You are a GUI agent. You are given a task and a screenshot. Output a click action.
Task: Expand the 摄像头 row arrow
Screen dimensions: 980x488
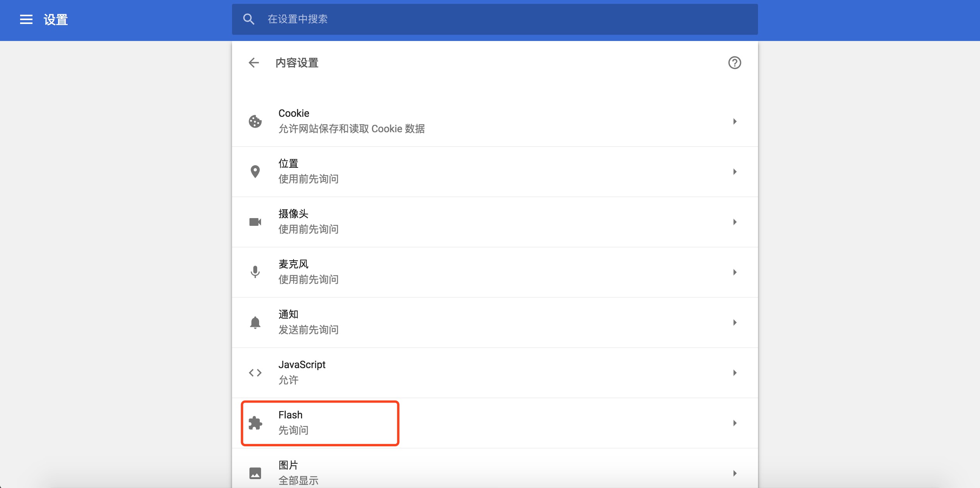pyautogui.click(x=735, y=222)
